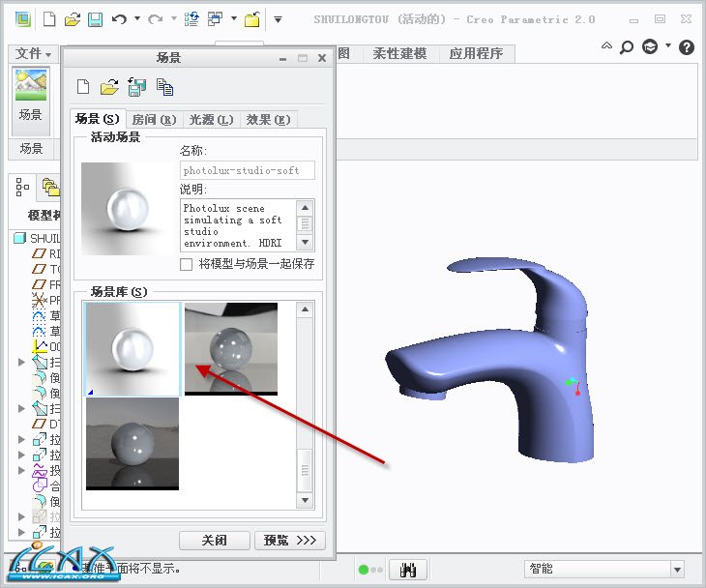Switch to the folder browser tab icon

[x=50, y=187]
